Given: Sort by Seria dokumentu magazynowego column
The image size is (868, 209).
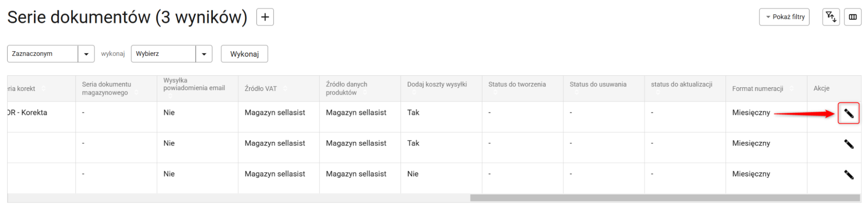Looking at the screenshot, I should (136, 93).
